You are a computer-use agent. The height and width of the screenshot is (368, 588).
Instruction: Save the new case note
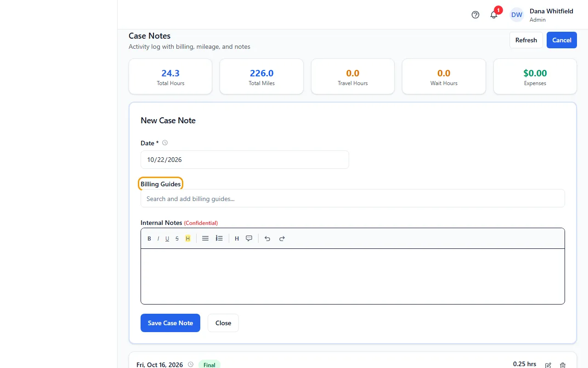[x=170, y=323]
